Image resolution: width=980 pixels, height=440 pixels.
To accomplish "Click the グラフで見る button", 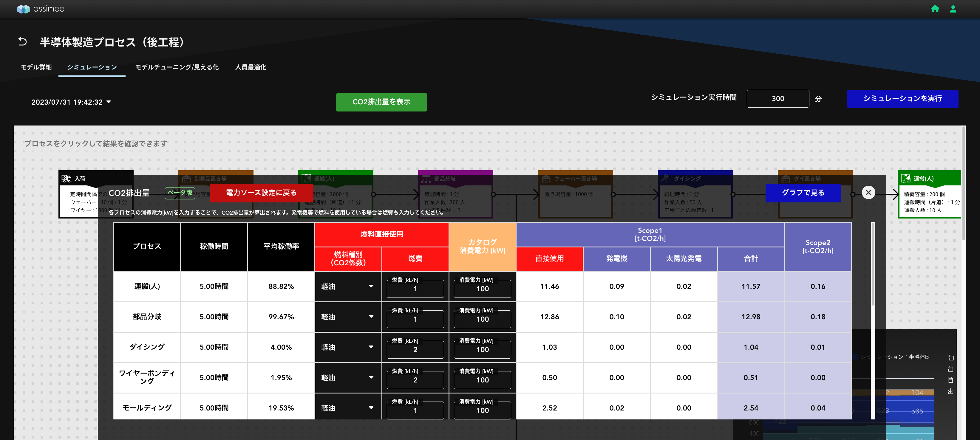I will [x=803, y=193].
